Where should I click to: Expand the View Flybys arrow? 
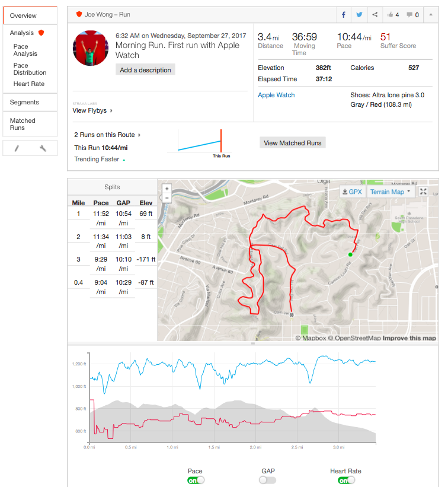(x=111, y=110)
